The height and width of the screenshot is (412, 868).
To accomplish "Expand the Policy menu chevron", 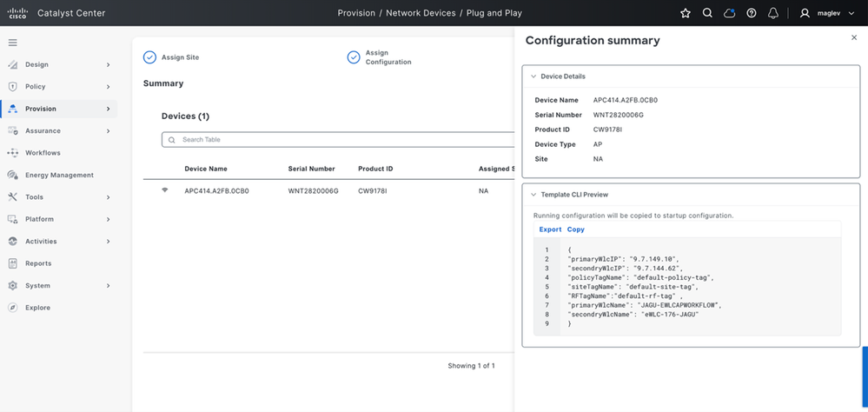I will coord(108,87).
